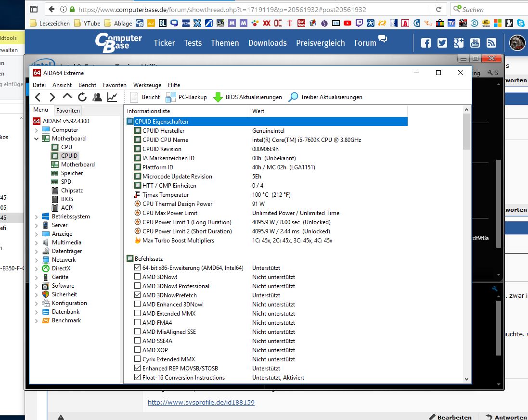Switch to the Favoriten tab

68,110
